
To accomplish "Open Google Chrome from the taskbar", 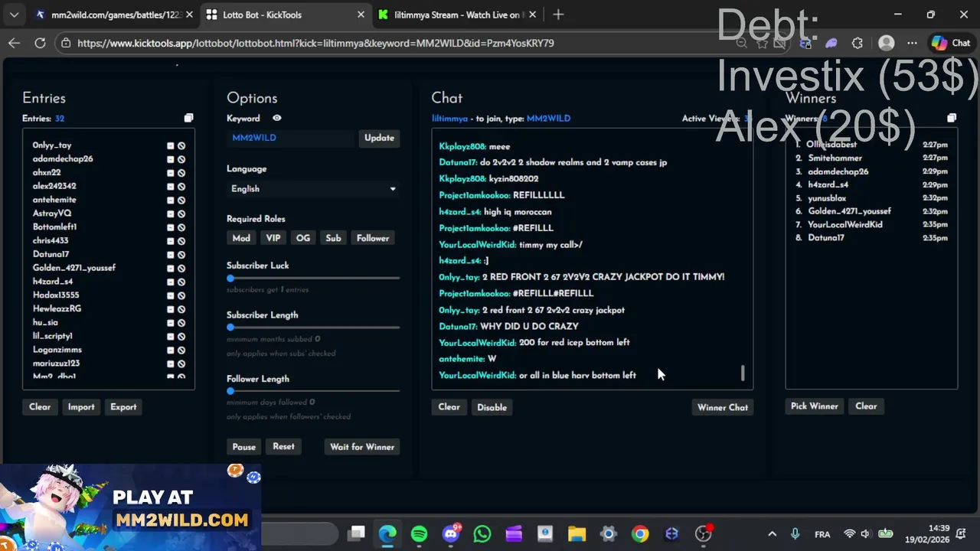I will 640,534.
